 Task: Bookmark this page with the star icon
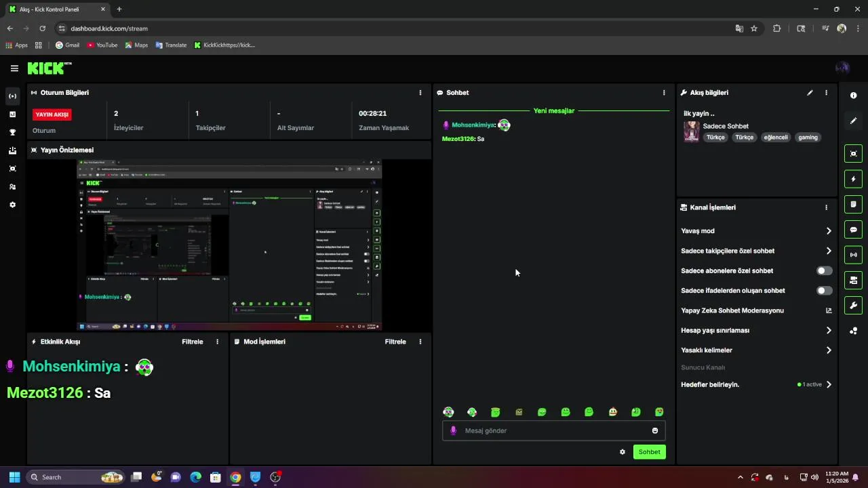754,28
